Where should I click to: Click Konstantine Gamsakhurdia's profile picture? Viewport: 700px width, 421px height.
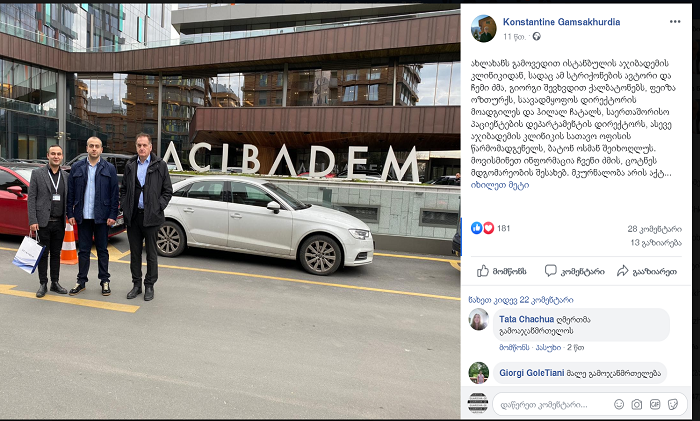483,29
